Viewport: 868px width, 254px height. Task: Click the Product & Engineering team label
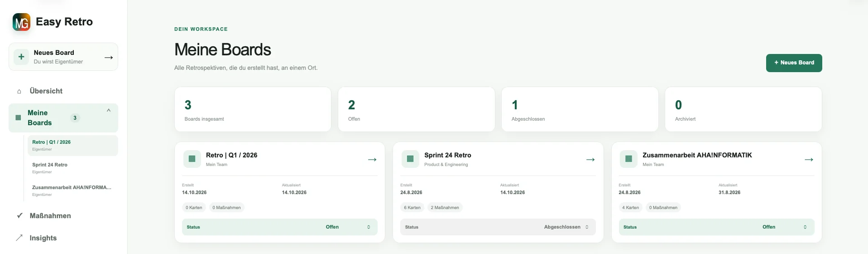[x=446, y=165]
